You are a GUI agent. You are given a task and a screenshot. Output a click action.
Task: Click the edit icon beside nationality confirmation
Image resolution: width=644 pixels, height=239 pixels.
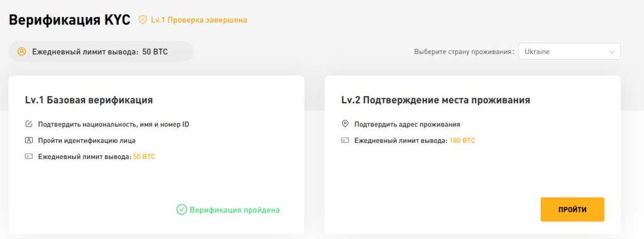(29, 124)
